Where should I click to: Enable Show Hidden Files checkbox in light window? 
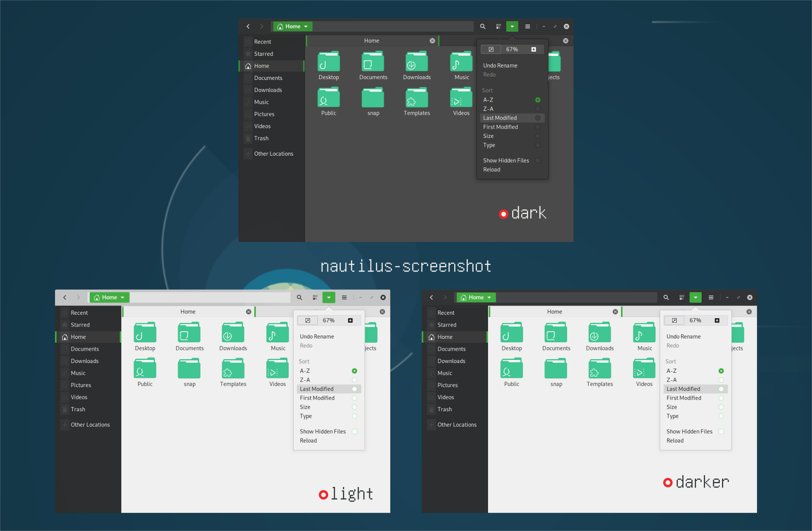(x=354, y=432)
